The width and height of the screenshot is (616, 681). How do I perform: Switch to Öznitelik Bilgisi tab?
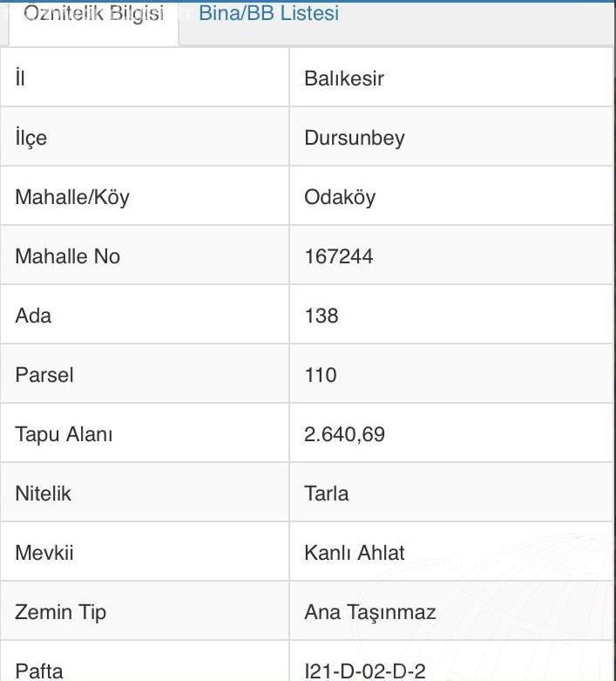(x=93, y=15)
